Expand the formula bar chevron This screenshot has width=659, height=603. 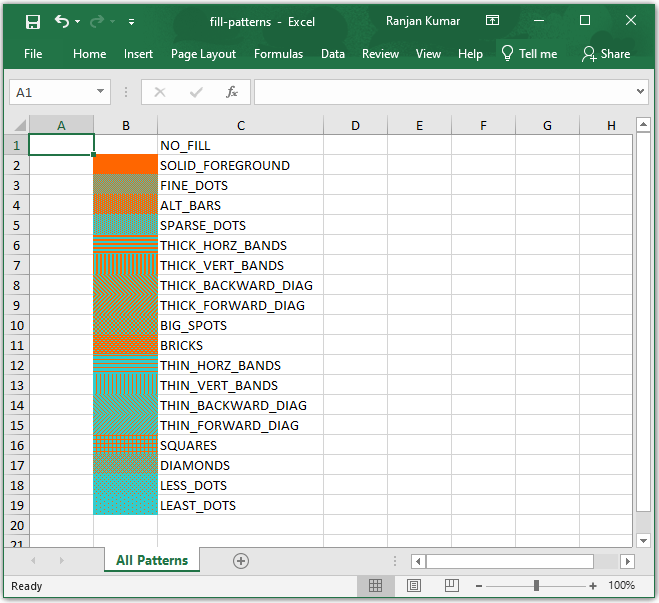(x=640, y=91)
